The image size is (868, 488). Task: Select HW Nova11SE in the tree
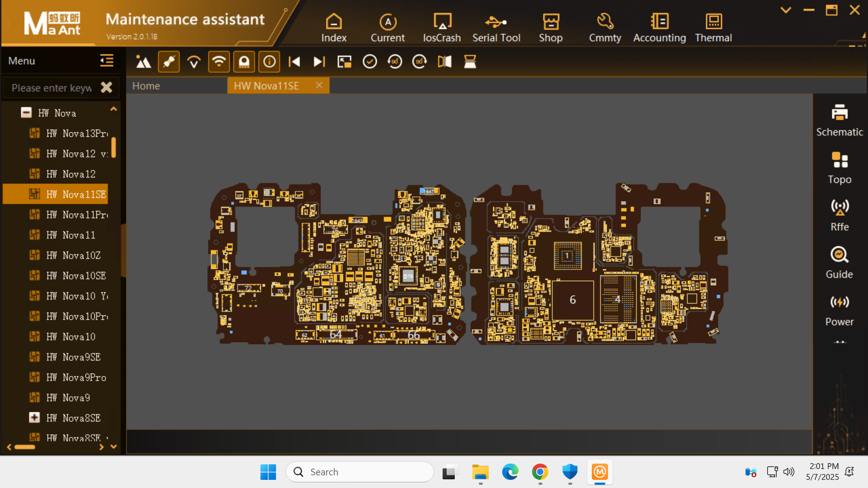(x=56, y=194)
